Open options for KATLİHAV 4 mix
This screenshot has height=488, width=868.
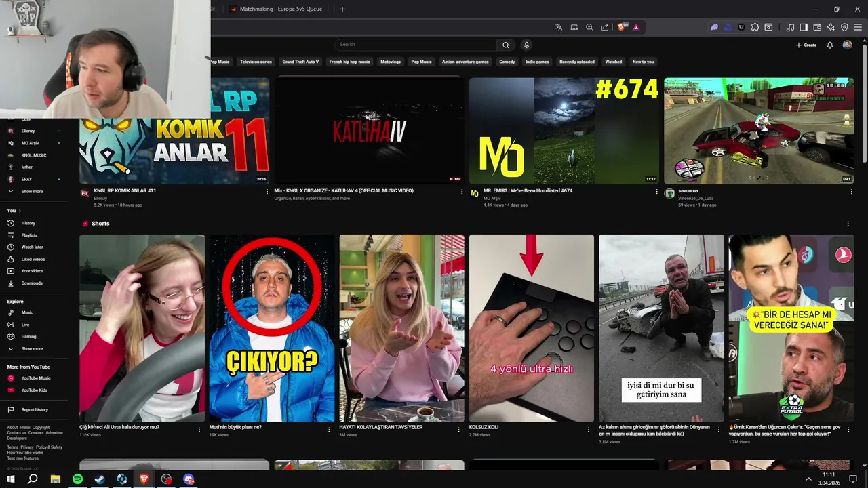tap(462, 191)
